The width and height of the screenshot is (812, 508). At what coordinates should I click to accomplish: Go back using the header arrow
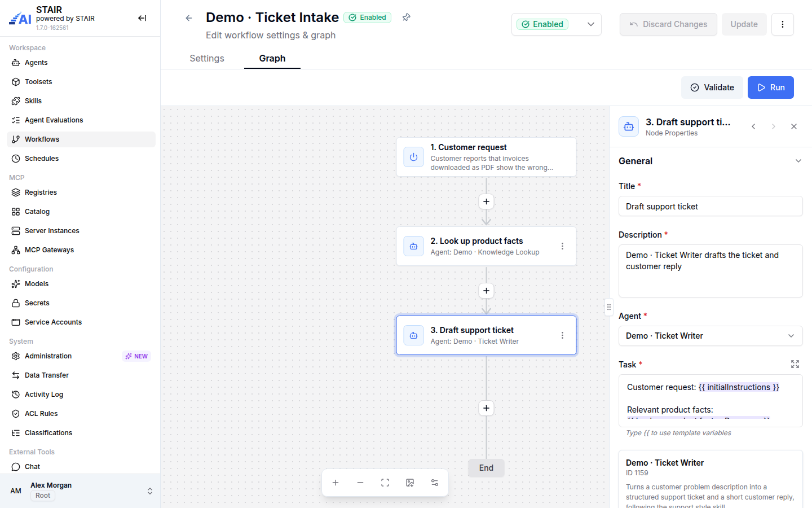[x=189, y=18]
